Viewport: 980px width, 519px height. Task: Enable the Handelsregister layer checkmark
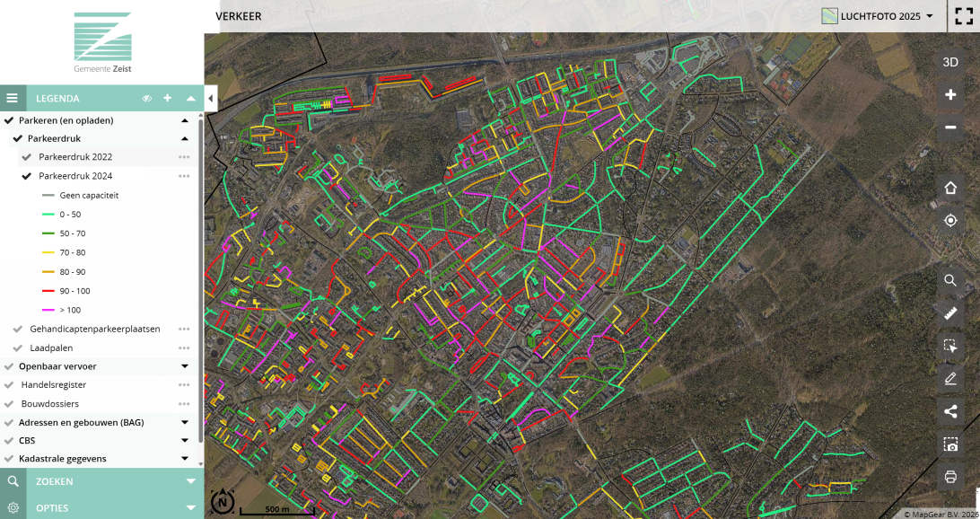(9, 385)
